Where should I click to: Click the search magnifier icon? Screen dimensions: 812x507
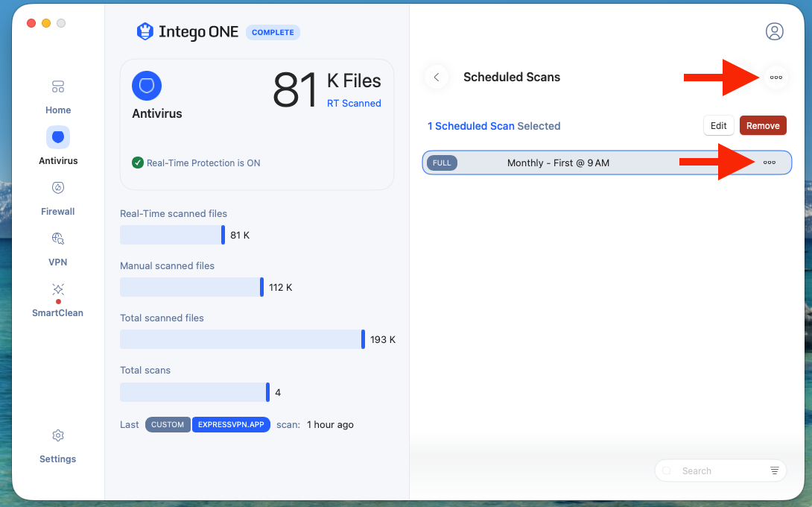(x=667, y=470)
